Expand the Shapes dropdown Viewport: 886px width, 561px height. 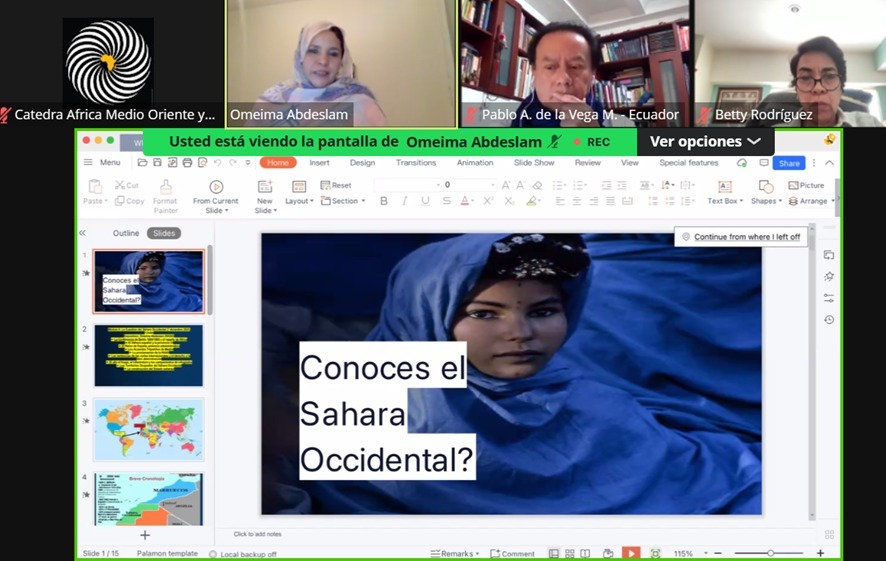point(766,192)
